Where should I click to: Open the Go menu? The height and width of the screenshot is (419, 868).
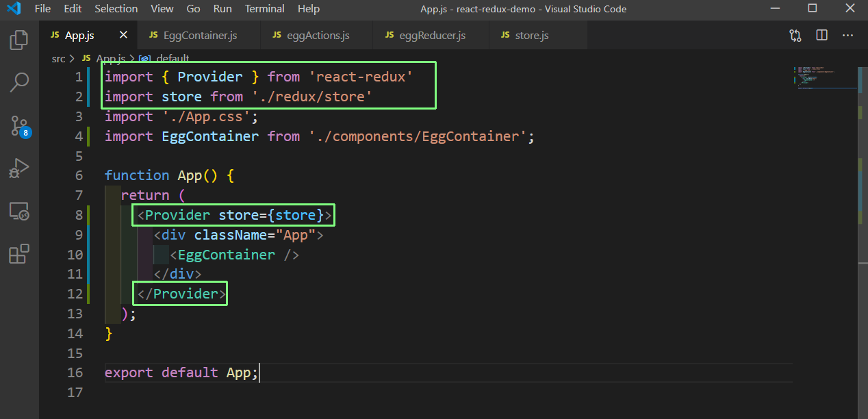(x=194, y=9)
